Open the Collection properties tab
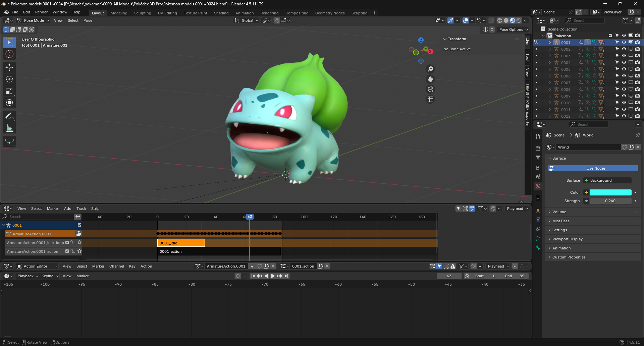This screenshot has height=346, width=644. (x=538, y=198)
